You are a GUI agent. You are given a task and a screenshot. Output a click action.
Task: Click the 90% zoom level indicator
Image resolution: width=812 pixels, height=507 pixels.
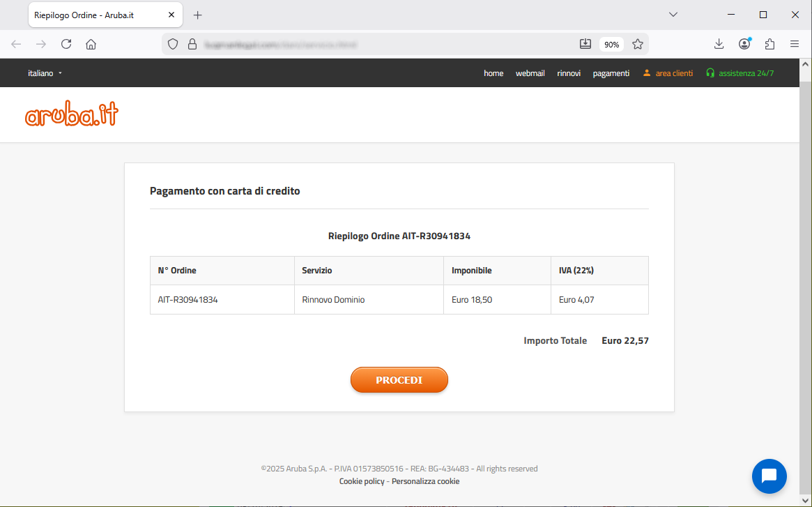pos(611,44)
